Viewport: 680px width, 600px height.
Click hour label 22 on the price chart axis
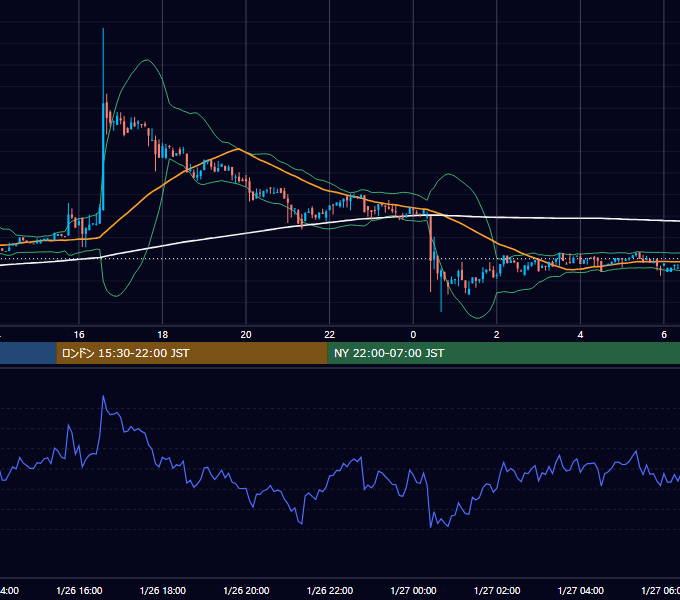tap(330, 335)
